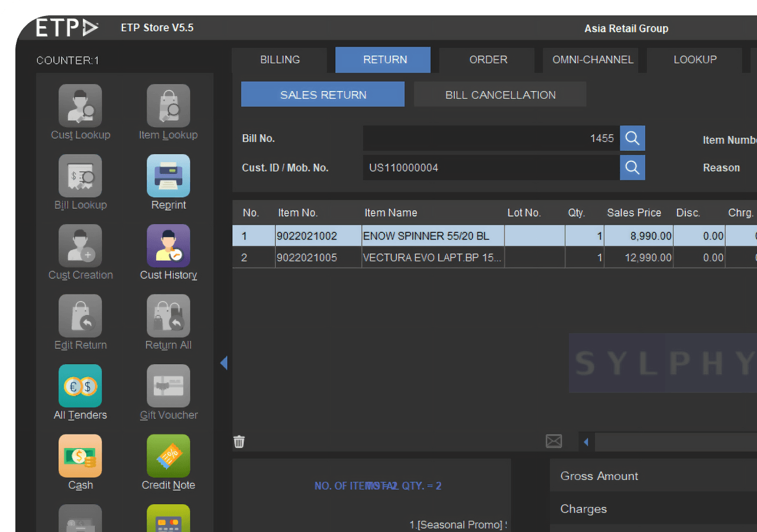Viewport: 757px width, 532px height.
Task: Click the Cust. ID / Mob. No. field
Action: (491, 168)
